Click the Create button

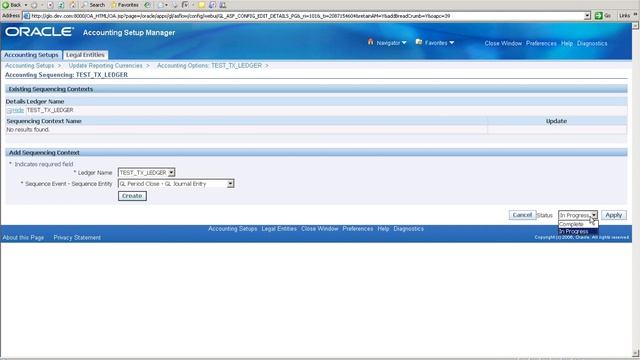pyautogui.click(x=132, y=196)
